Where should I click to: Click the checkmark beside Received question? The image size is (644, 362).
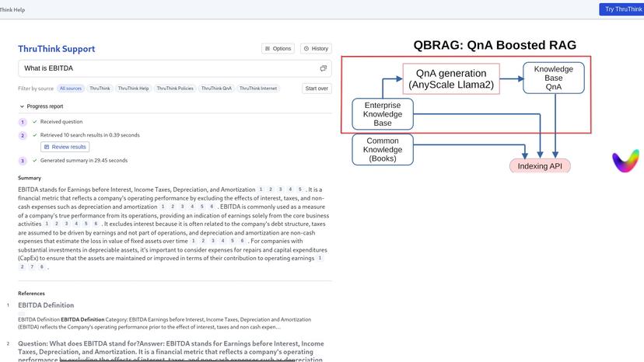pyautogui.click(x=35, y=122)
